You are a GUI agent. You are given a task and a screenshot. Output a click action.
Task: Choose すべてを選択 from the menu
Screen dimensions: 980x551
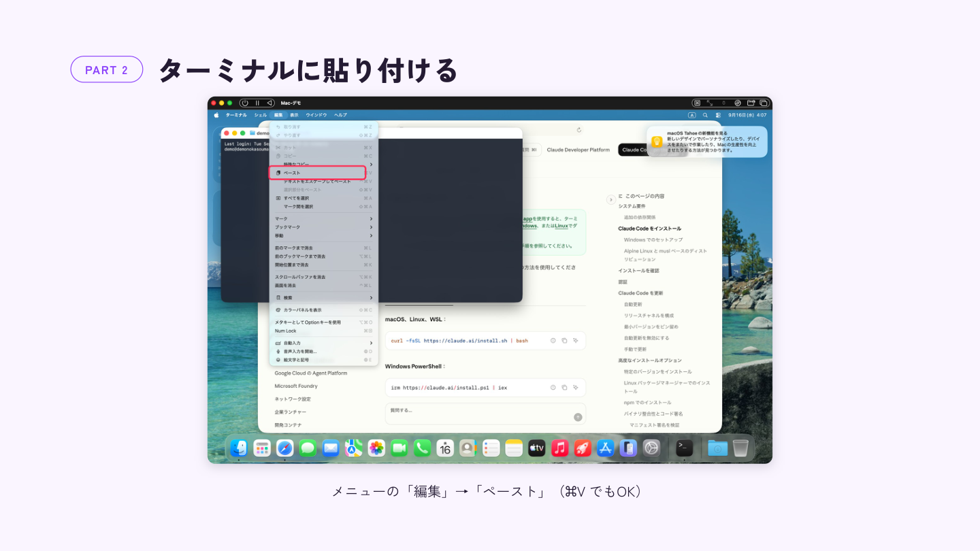tap(324, 198)
